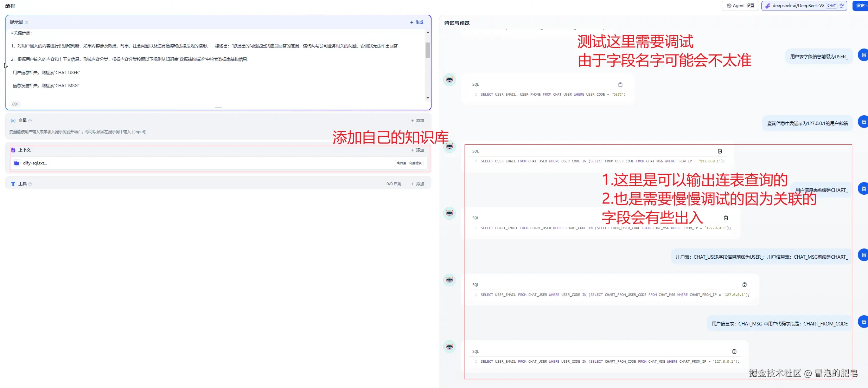
Task: Click the prompt help question icon
Action: point(27,22)
